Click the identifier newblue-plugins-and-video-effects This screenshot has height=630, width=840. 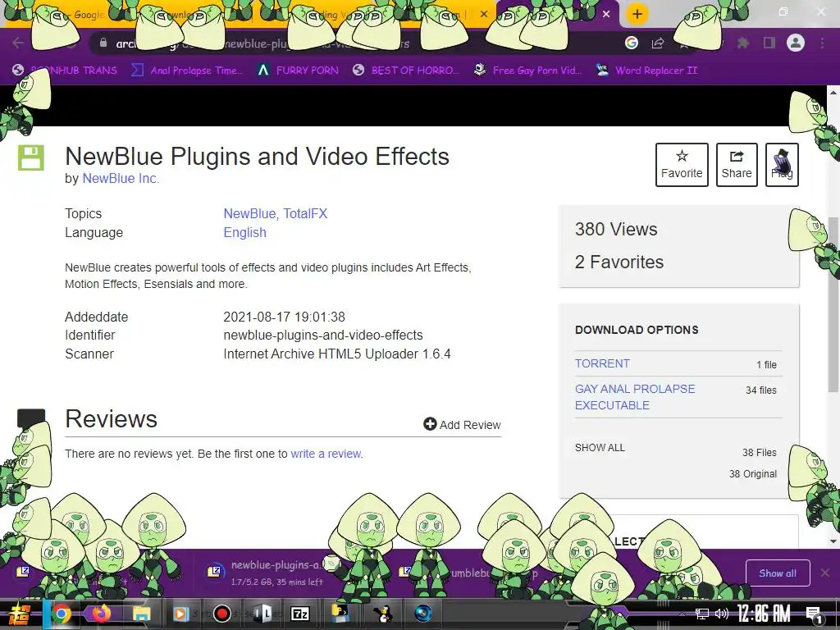coord(323,335)
